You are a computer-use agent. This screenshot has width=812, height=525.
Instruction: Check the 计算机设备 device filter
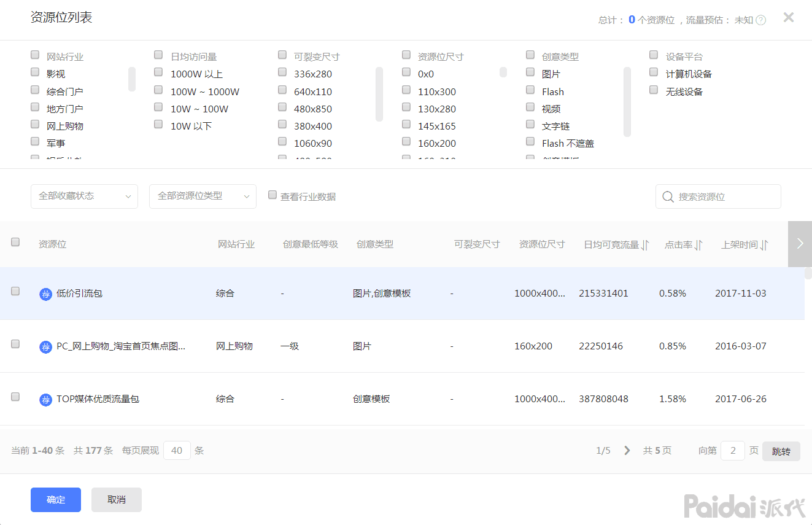click(x=654, y=72)
